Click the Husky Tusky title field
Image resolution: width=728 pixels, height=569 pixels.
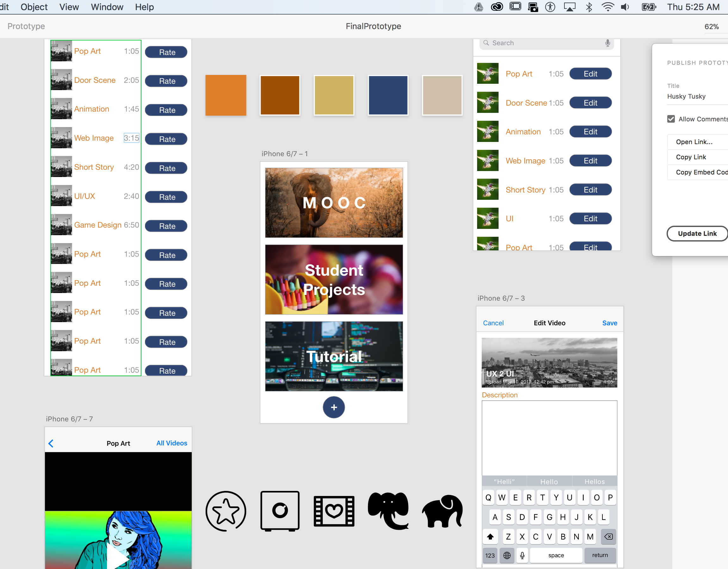pyautogui.click(x=686, y=96)
